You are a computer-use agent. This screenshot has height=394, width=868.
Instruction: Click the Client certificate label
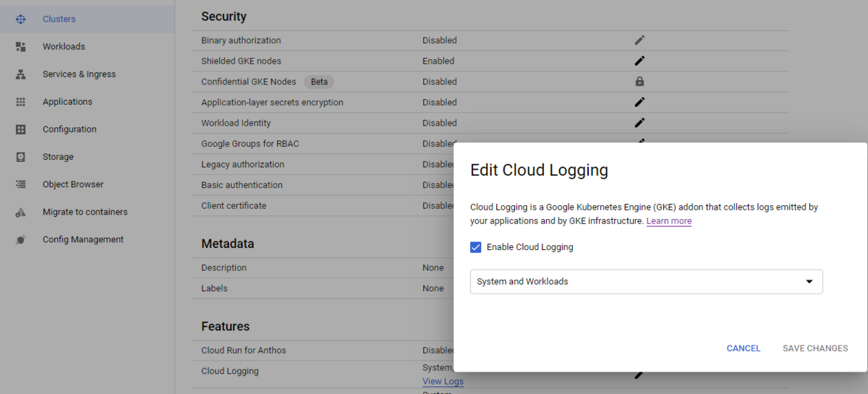click(x=234, y=205)
